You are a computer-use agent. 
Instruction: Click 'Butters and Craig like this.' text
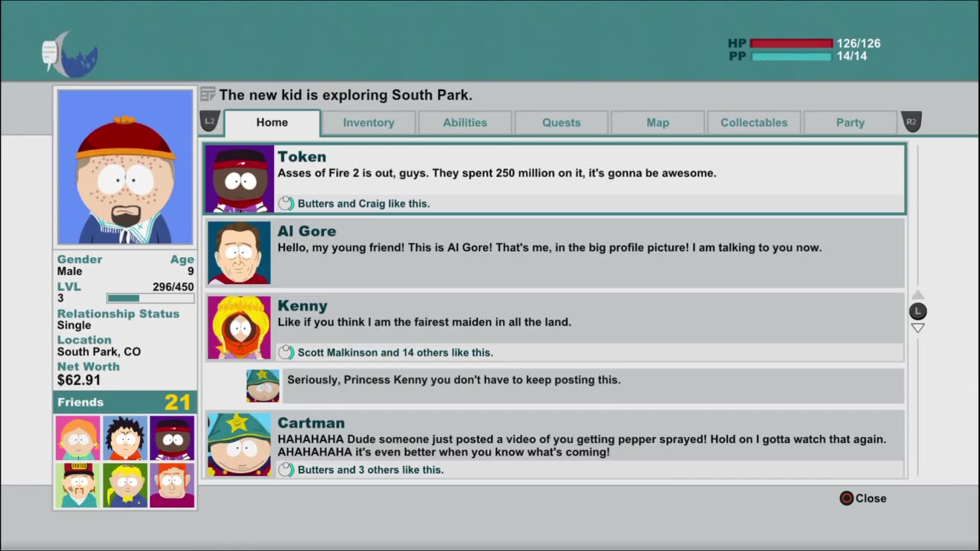(364, 204)
